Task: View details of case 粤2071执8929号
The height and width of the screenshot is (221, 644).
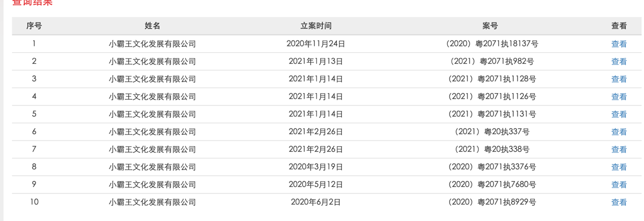Action: click(x=619, y=202)
